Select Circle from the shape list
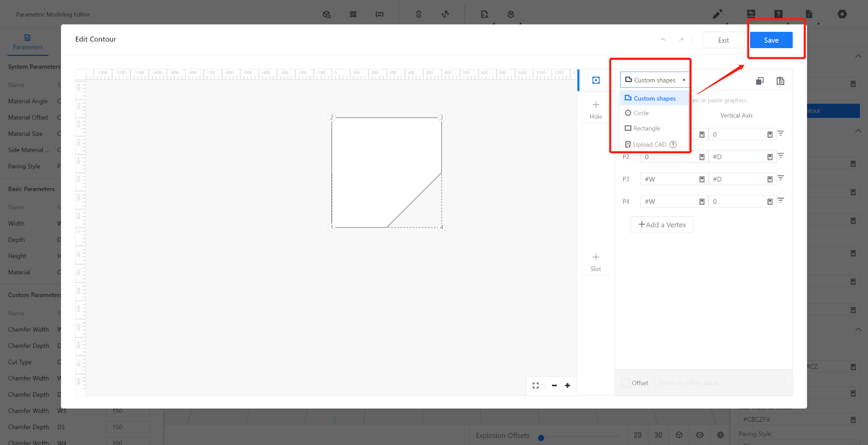Viewport: 868px width, 445px height. coord(641,113)
